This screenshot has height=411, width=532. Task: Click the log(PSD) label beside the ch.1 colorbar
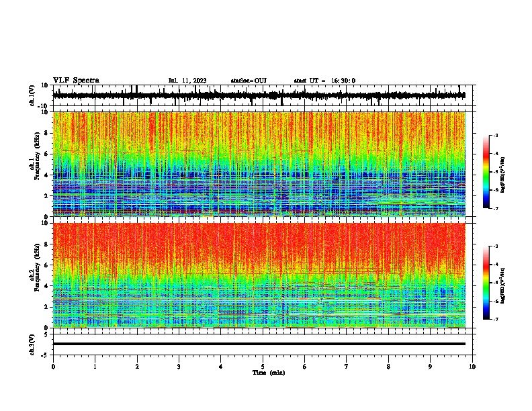point(502,175)
